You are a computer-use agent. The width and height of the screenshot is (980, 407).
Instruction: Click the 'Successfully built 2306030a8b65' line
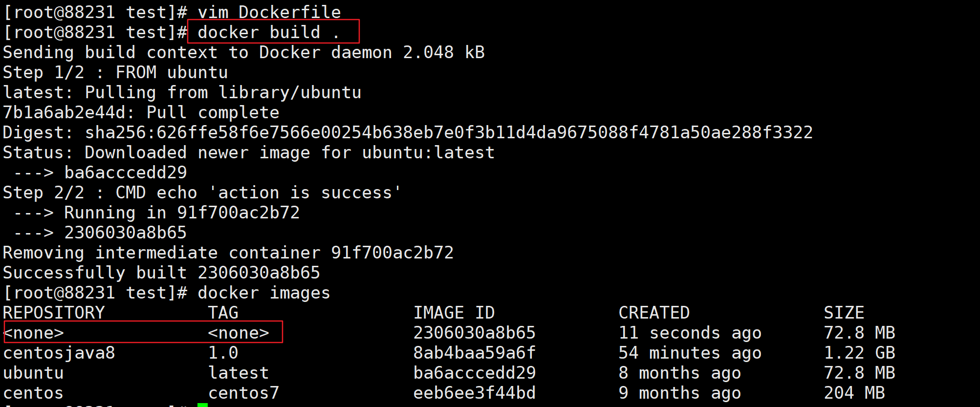161,273
